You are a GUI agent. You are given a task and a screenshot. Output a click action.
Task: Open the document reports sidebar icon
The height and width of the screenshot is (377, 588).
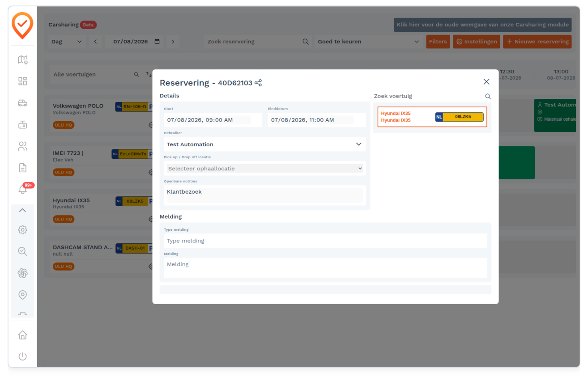(x=22, y=168)
